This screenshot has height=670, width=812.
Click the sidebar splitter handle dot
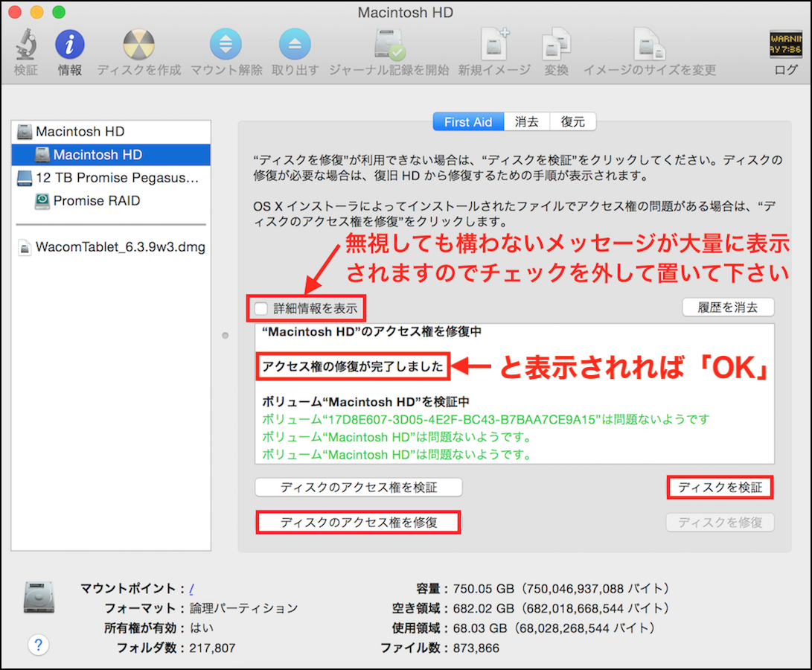tap(226, 336)
